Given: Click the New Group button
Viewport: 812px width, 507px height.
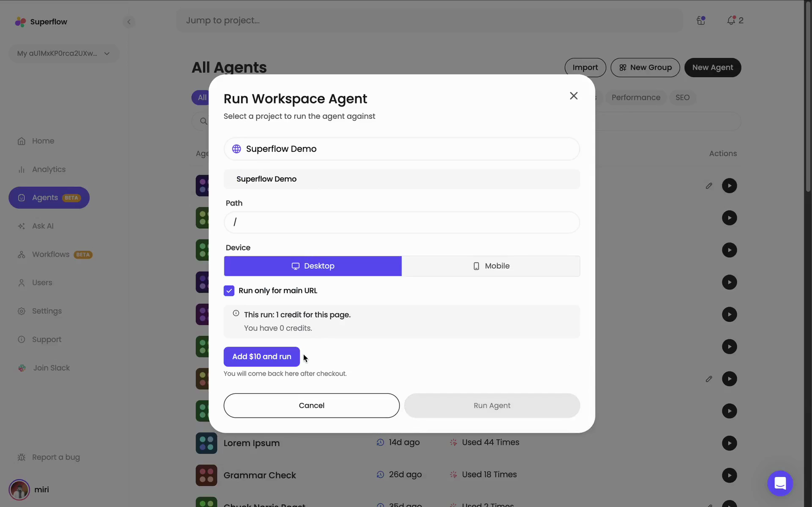Looking at the screenshot, I should click(x=645, y=67).
